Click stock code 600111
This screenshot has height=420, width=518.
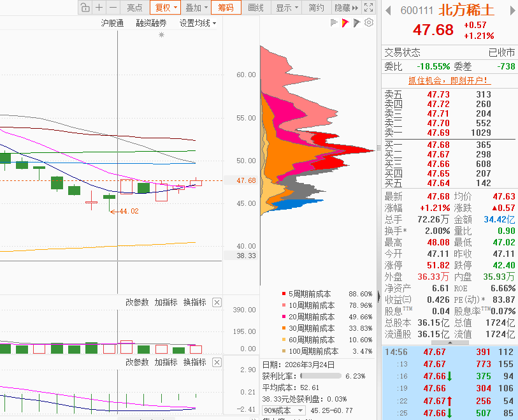click(x=417, y=11)
